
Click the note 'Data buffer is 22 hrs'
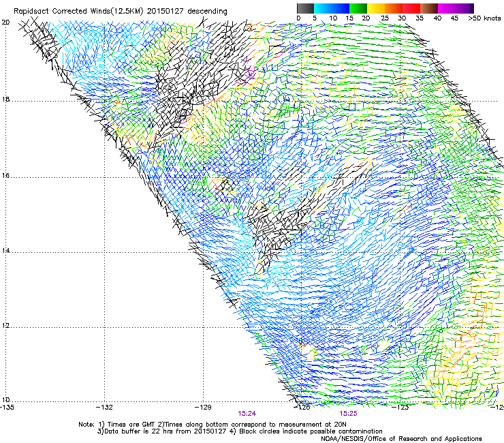pos(140,431)
